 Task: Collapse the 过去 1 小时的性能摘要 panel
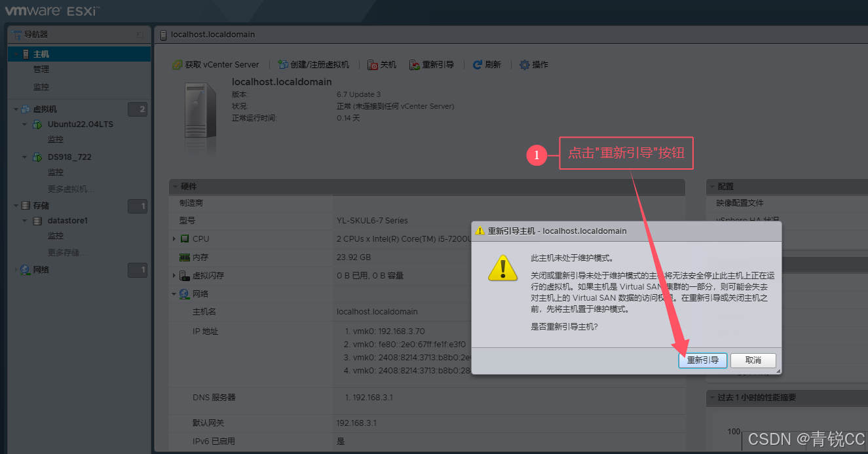coord(787,398)
